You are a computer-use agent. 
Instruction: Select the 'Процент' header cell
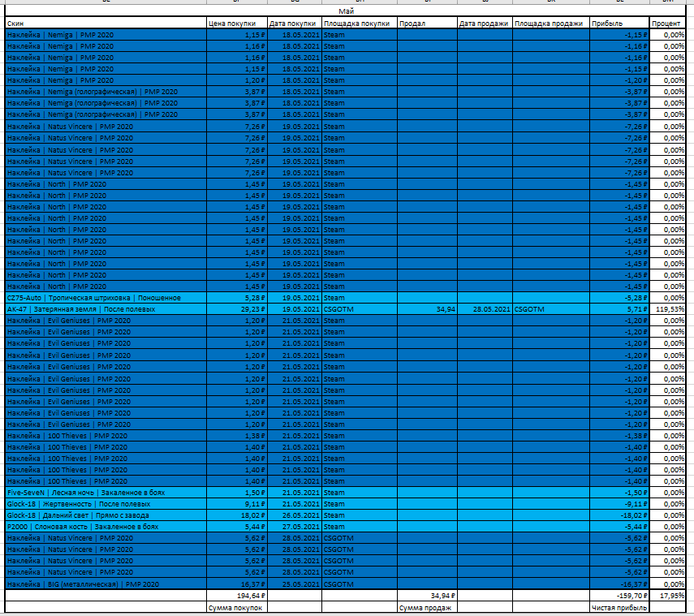(x=667, y=23)
